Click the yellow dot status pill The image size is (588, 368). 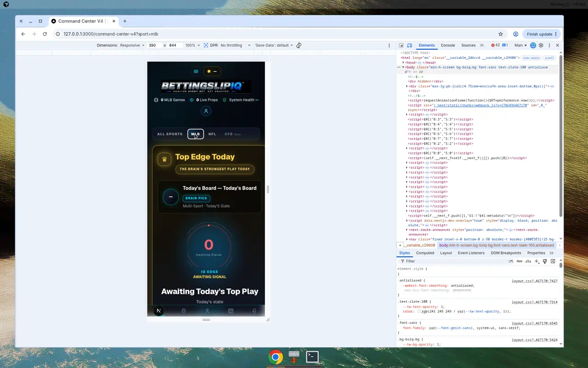click(212, 71)
